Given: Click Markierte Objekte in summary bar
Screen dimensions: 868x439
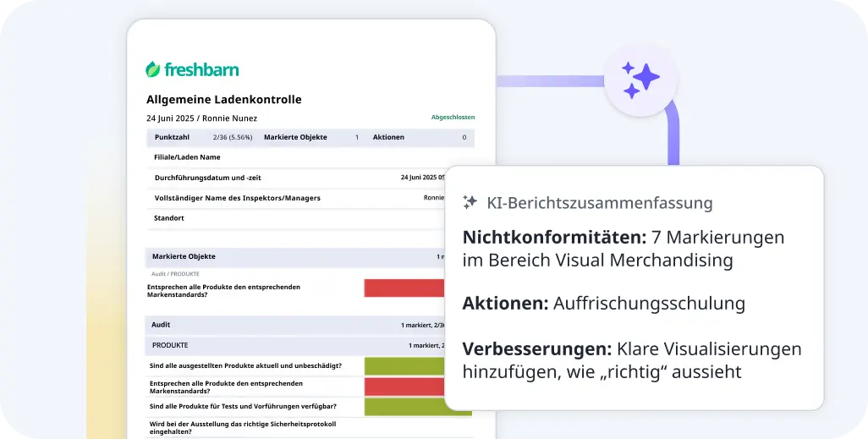Looking at the screenshot, I should tap(295, 137).
